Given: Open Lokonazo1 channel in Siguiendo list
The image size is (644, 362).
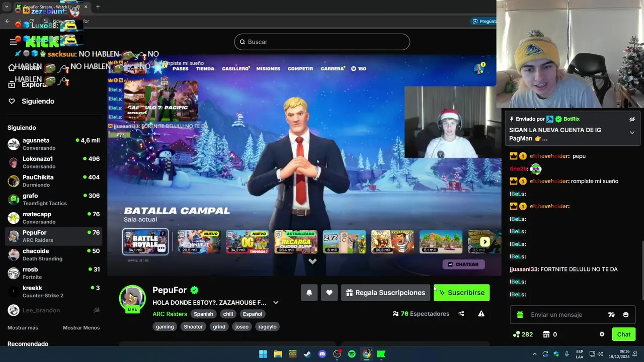Looking at the screenshot, I should (54, 162).
